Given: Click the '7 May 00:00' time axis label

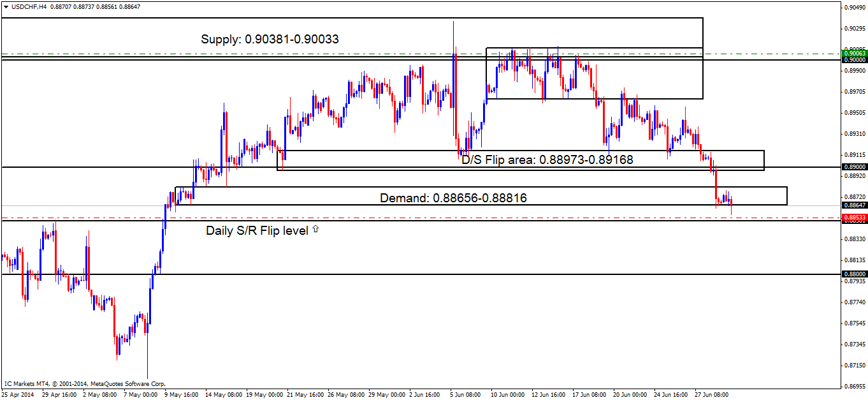Looking at the screenshot, I should [x=140, y=395].
